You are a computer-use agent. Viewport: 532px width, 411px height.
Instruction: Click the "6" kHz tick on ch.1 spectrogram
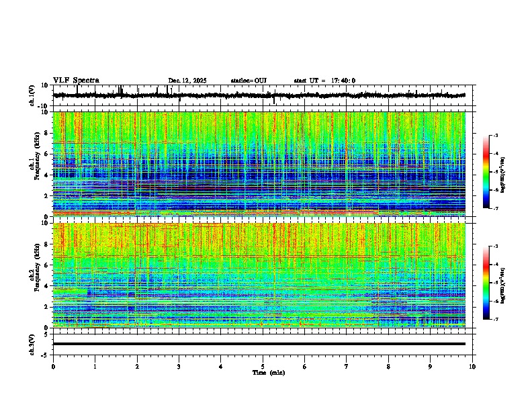click(47, 154)
